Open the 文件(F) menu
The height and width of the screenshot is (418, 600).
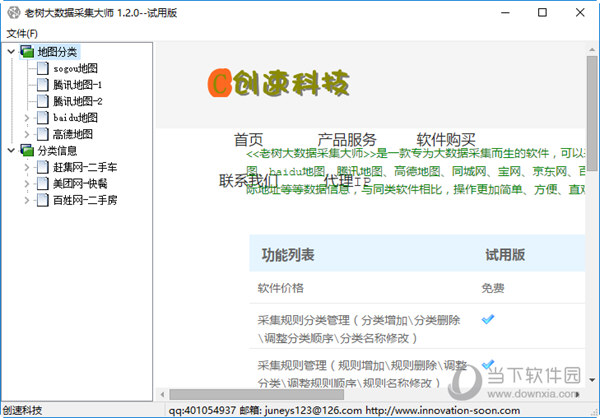(22, 34)
